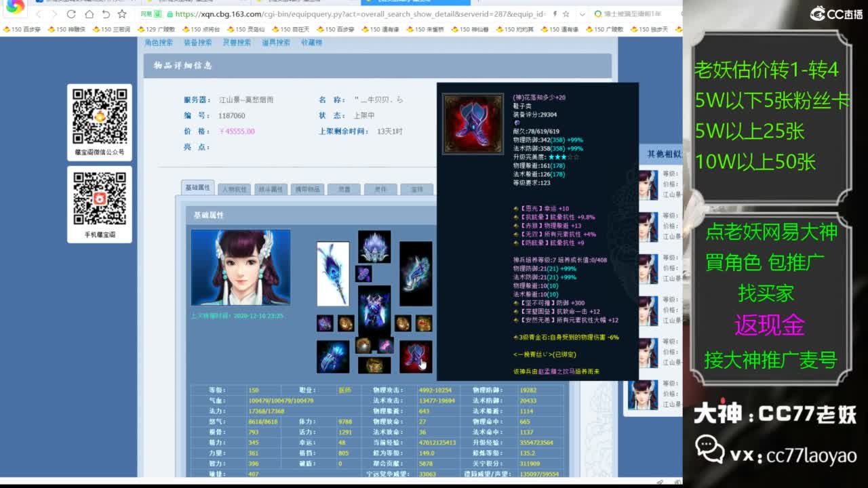Click the 当前经验 value 47012125413
Viewport: 868px width, 488px height.
pos(437,443)
